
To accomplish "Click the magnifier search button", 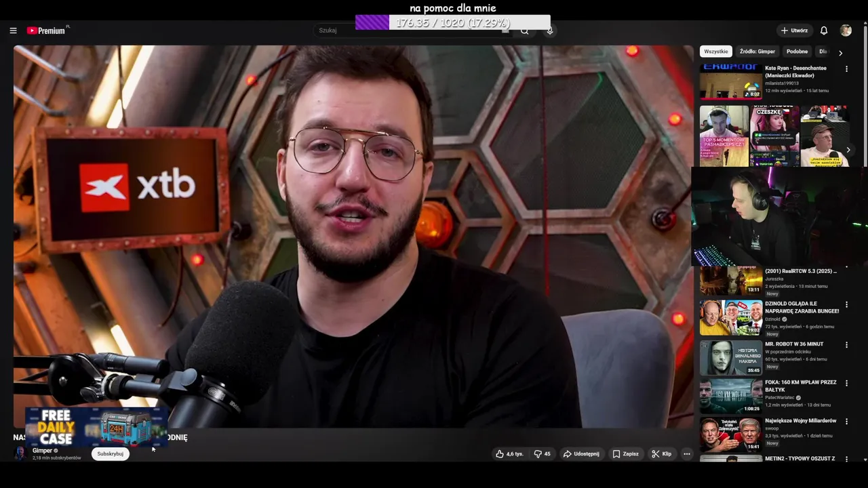I will coord(524,31).
